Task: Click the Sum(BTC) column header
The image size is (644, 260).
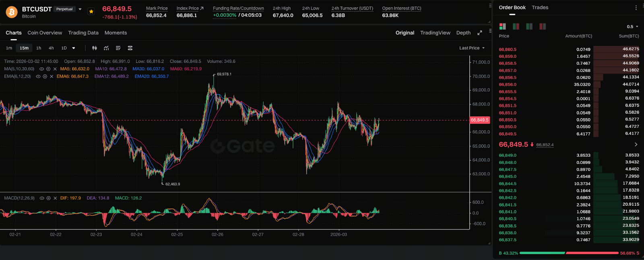Action: [629, 36]
